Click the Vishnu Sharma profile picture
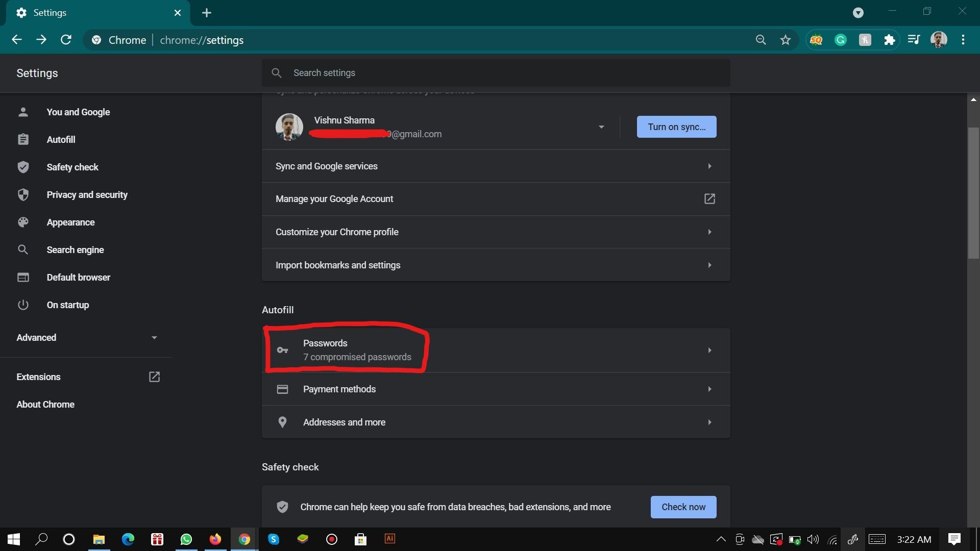 [289, 127]
